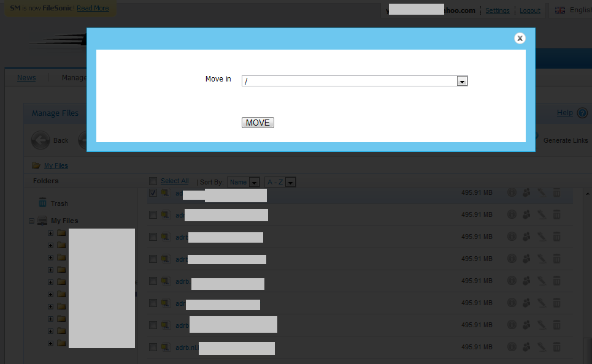Viewport: 592px width, 364px height.
Task: Open the adrb.nl file link
Action: tap(187, 347)
